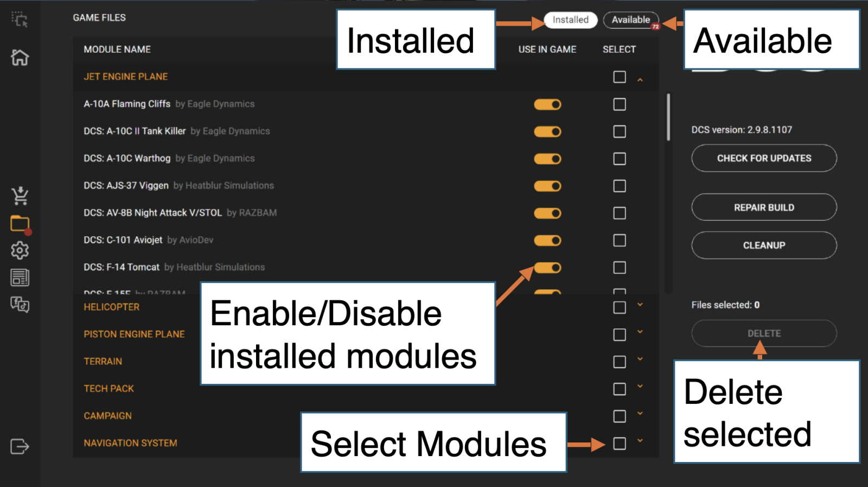Switch to the Installed tab
868x487 pixels.
coord(570,20)
